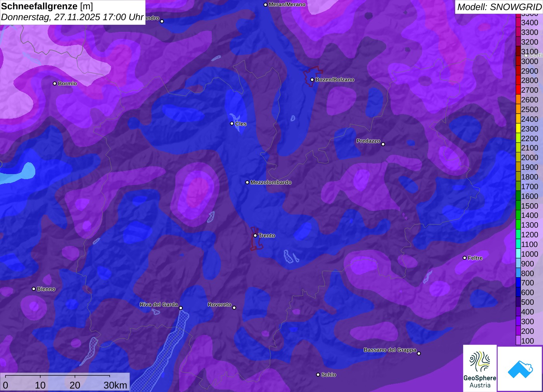Select the 2600 m legend color swatch

518,100
